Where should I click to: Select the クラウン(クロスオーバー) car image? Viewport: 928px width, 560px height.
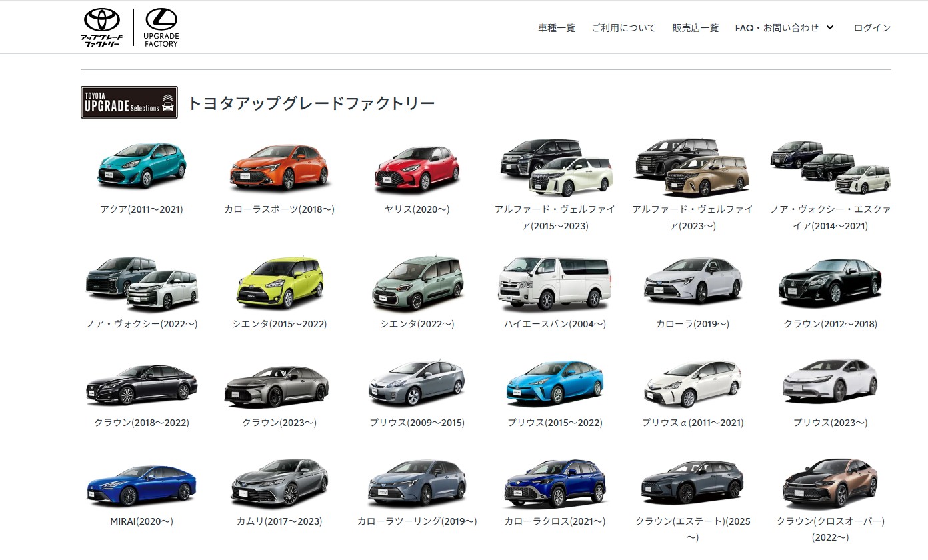pos(831,483)
